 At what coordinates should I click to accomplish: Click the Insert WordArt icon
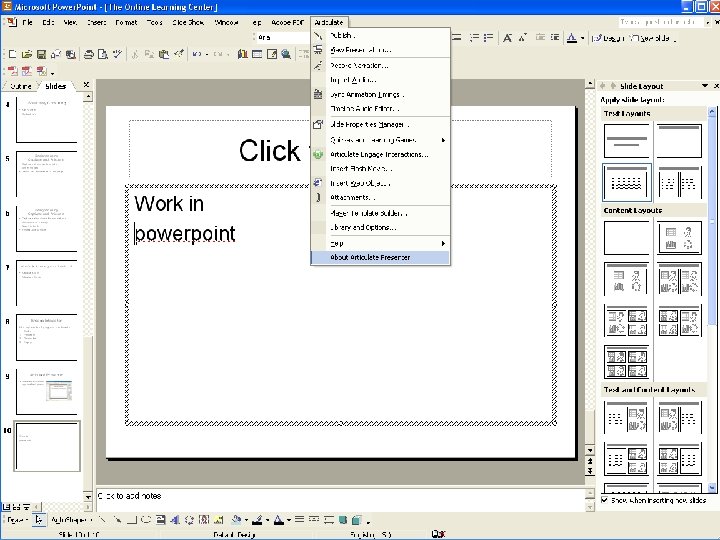(175, 520)
